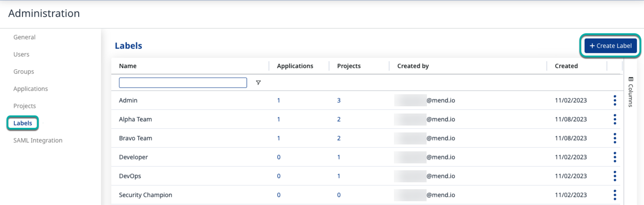Open Developer label's projects count 1

[339, 157]
